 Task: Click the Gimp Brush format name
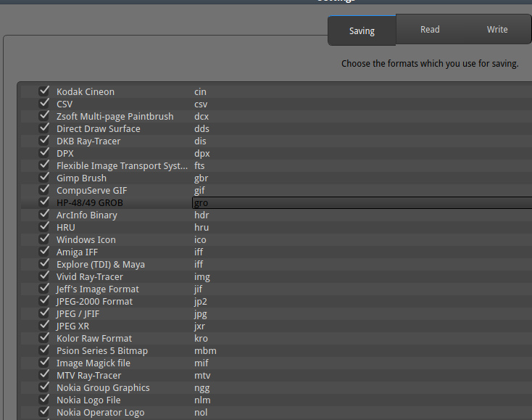[x=81, y=178]
